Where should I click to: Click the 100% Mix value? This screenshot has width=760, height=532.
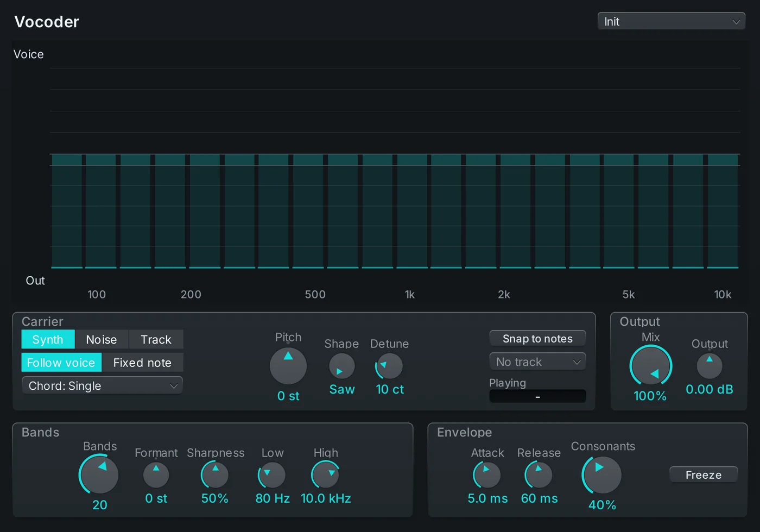tap(650, 396)
